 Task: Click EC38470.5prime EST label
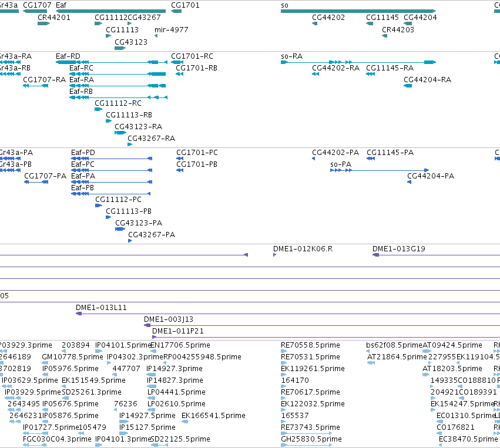point(468,439)
